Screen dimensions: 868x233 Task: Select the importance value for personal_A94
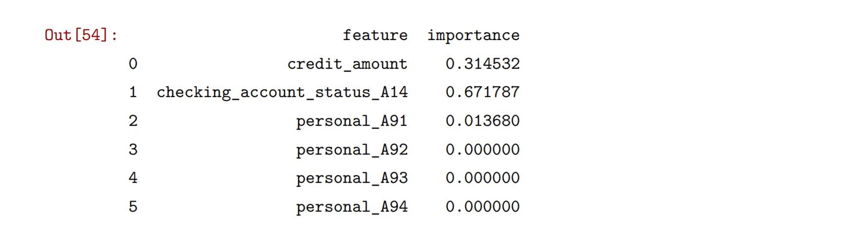[x=482, y=207]
